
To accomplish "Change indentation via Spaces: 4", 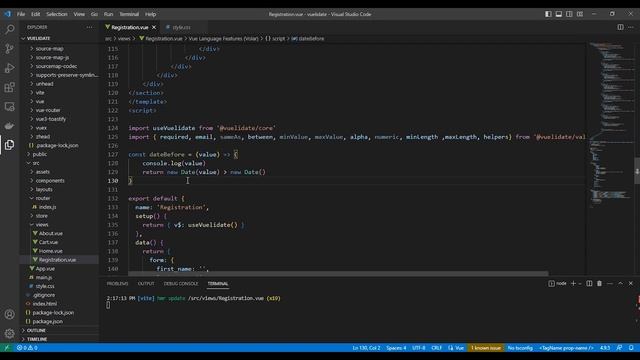I will (396, 348).
